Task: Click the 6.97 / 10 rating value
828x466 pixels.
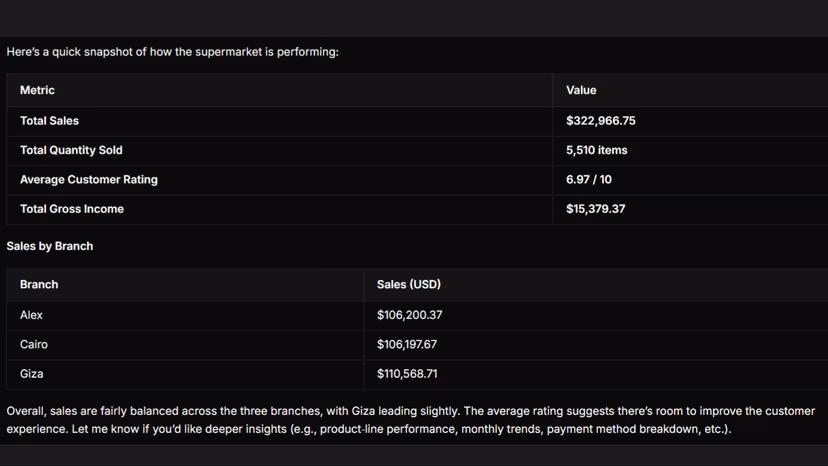Action: [589, 180]
